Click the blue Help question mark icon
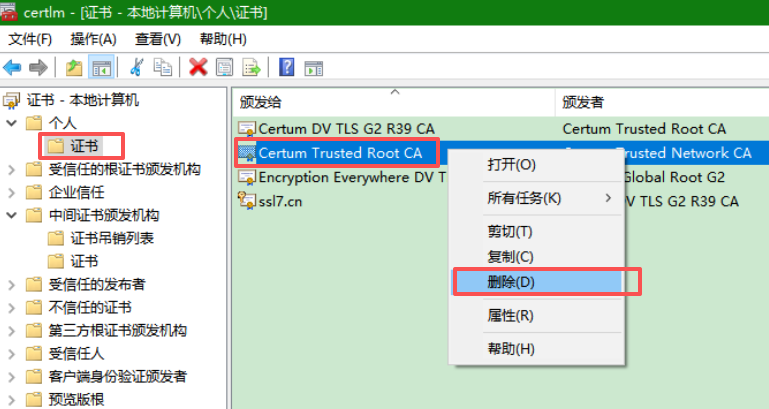This screenshot has width=769, height=409. tap(287, 67)
